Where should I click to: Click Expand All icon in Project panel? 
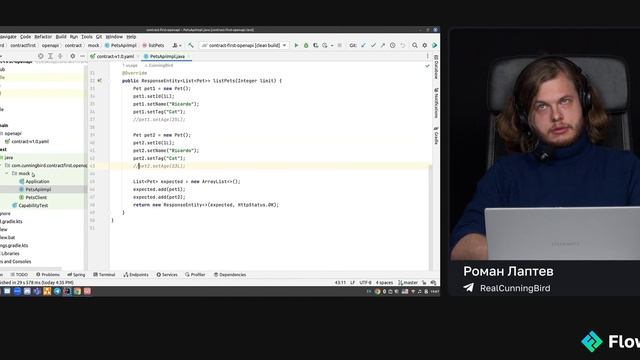click(x=50, y=56)
